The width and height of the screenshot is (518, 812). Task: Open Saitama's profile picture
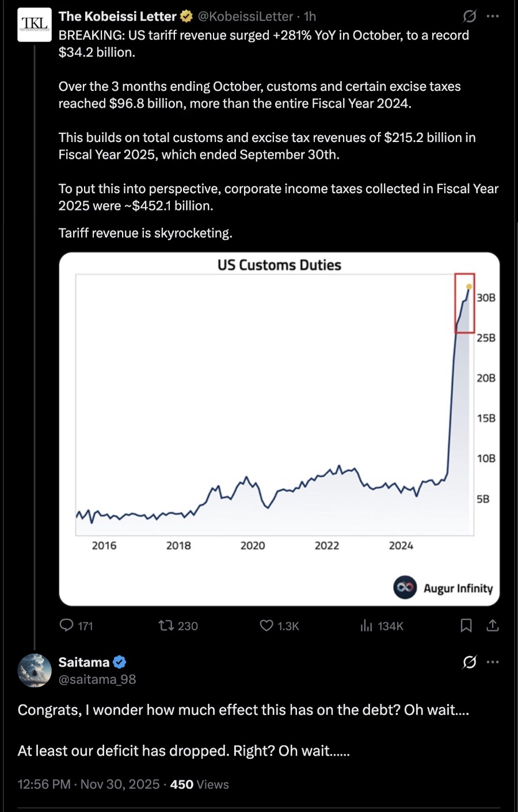pos(35,671)
